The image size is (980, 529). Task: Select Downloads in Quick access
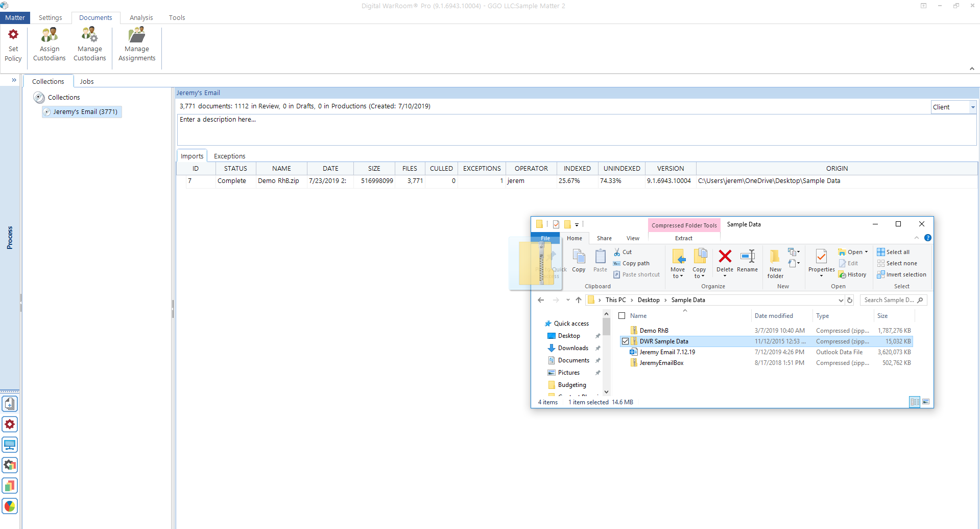coord(573,348)
